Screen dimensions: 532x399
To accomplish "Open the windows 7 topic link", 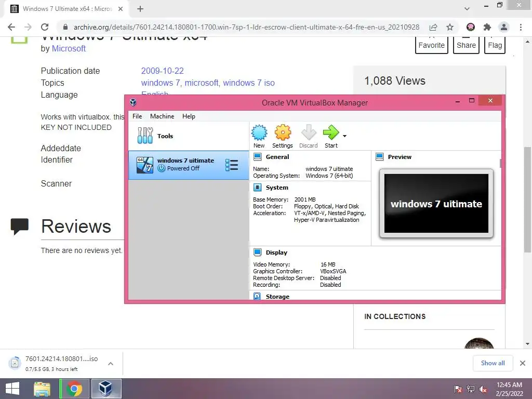I will pos(161,83).
